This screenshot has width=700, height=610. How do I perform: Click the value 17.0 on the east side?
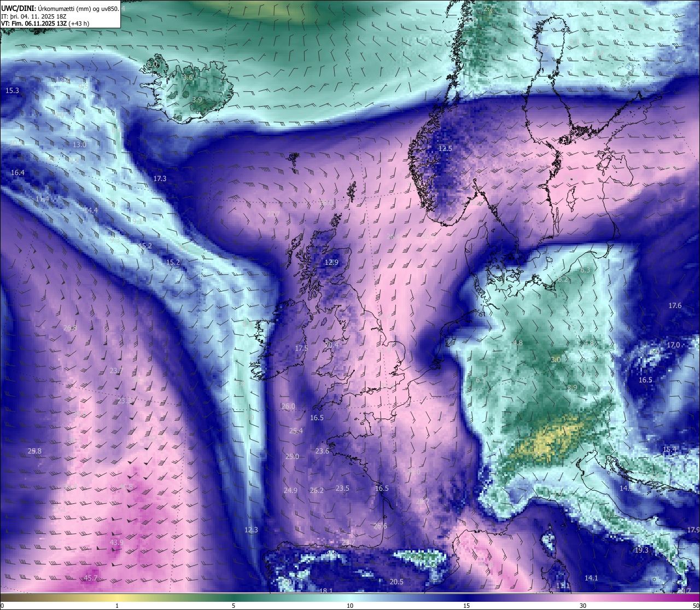pyautogui.click(x=673, y=345)
